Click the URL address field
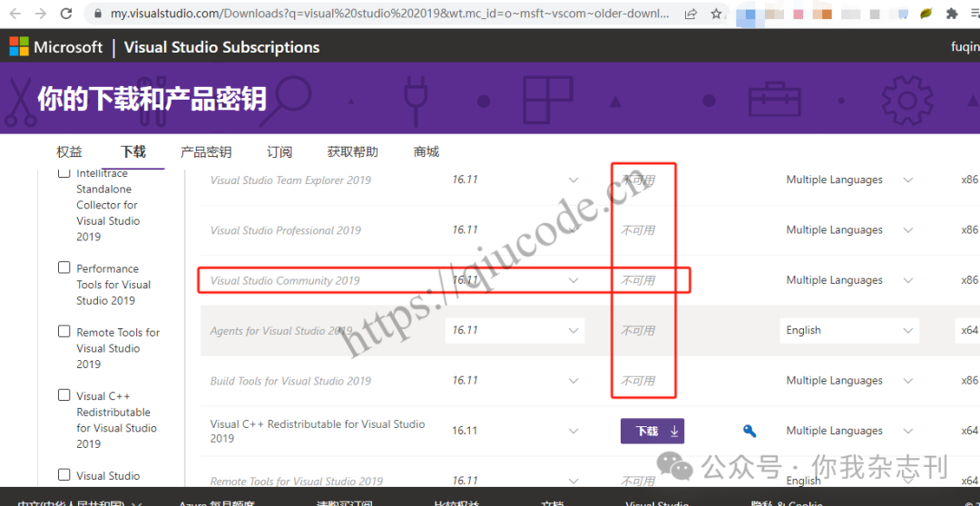Image resolution: width=980 pixels, height=506 pixels. (387, 13)
